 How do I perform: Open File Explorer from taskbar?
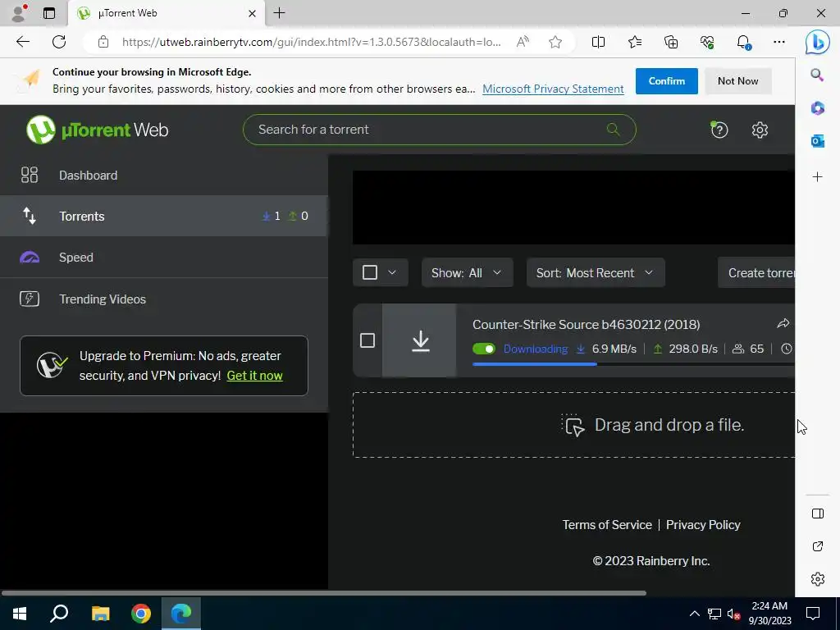(x=100, y=614)
